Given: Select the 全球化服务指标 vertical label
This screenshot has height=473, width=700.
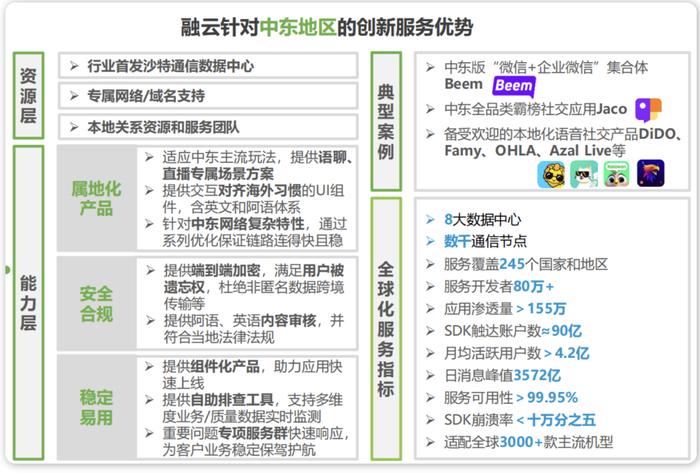Looking at the screenshot, I should point(386,329).
